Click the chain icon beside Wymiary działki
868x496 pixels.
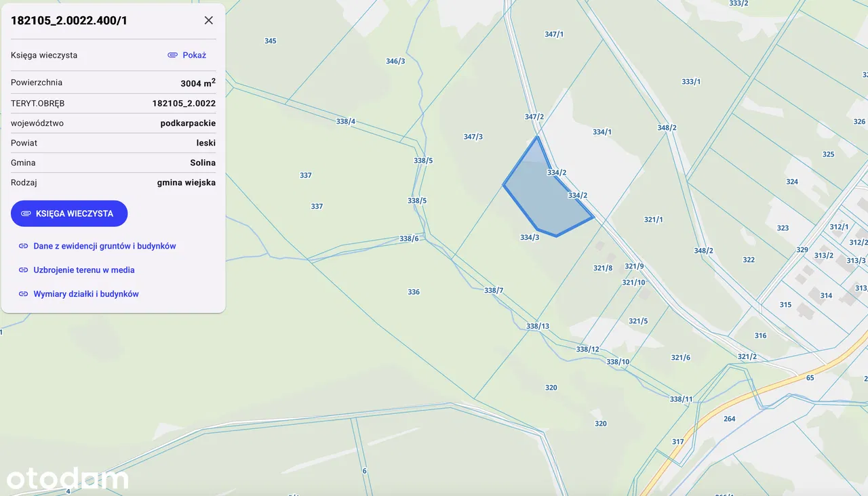(x=23, y=294)
